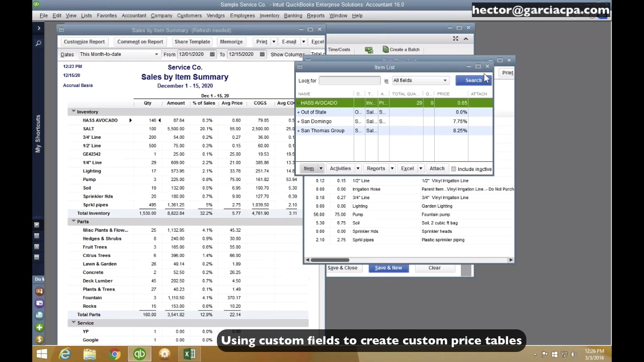Switch to QuickBooks taskbar icon
Screen dimensions: 644x362
[139, 354]
